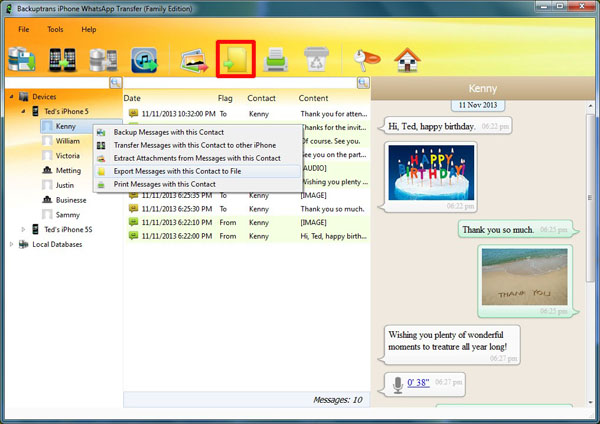
Task: Choose Backup Messages with this Contact
Action: tap(197, 132)
